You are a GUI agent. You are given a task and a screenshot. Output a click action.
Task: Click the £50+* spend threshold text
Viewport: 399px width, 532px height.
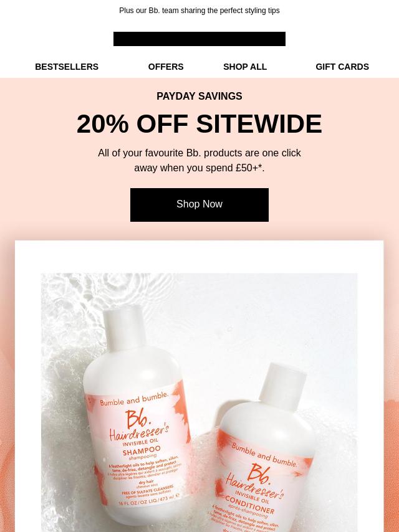249,168
